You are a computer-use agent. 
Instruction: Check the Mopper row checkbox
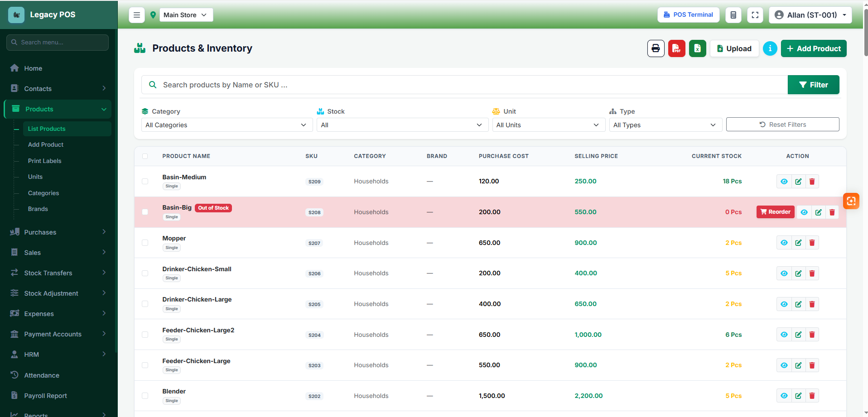pos(145,243)
